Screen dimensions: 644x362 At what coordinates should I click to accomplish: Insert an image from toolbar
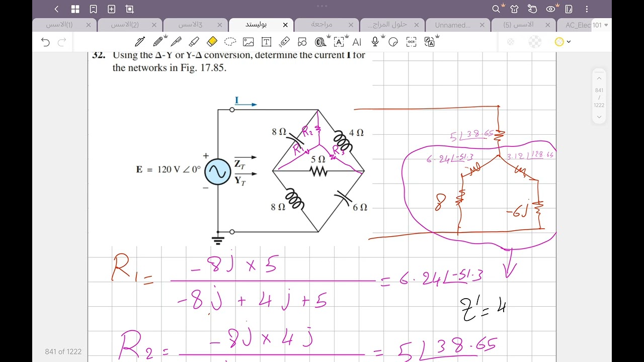coord(248,42)
